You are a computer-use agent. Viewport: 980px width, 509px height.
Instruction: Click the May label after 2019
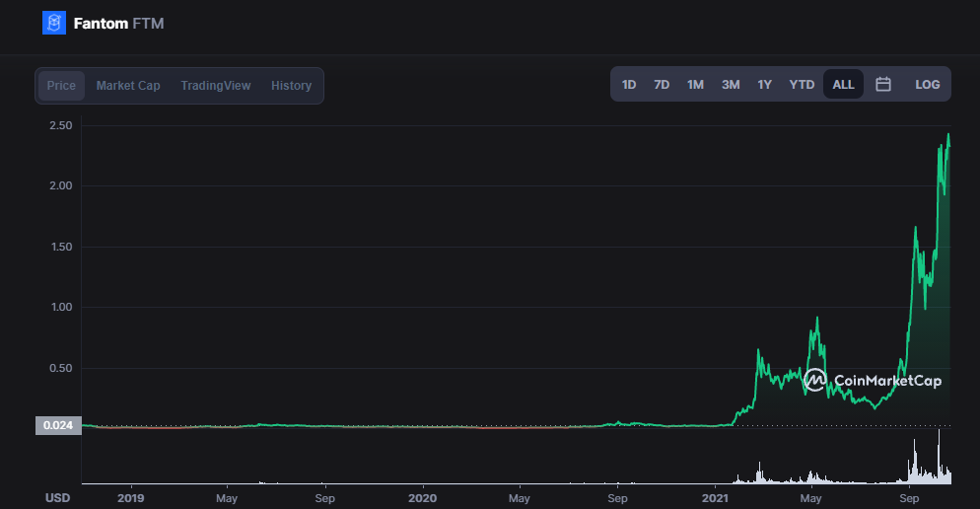226,498
